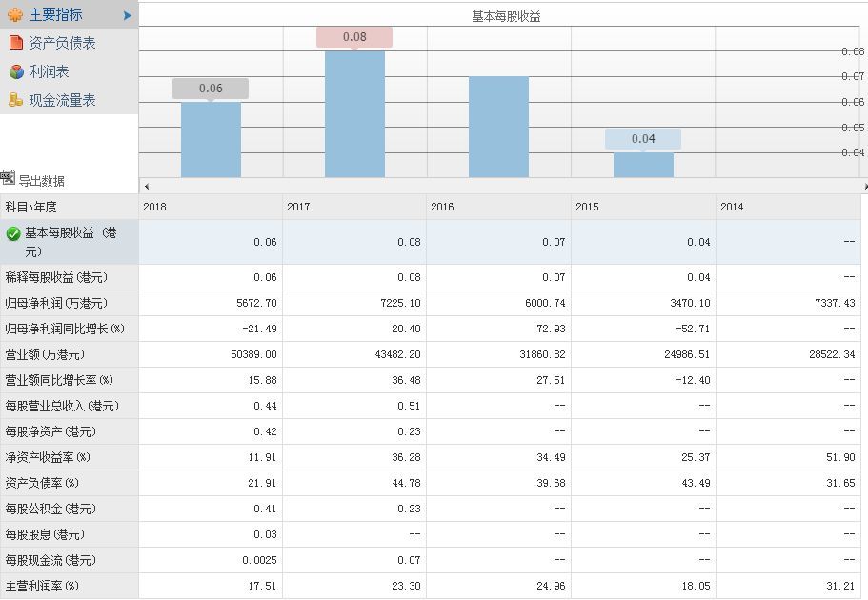The height and width of the screenshot is (600, 868).
Task: Click the 2018 column header
Action: 154,207
